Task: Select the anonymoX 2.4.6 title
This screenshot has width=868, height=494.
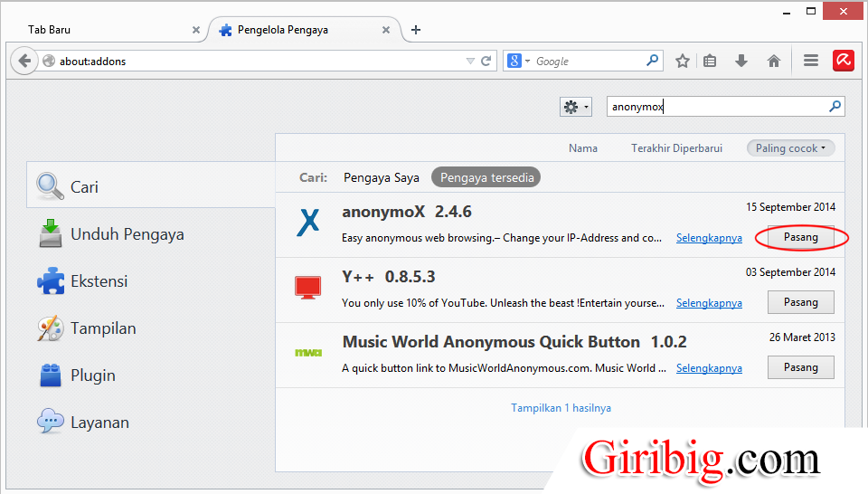Action: pyautogui.click(x=407, y=212)
